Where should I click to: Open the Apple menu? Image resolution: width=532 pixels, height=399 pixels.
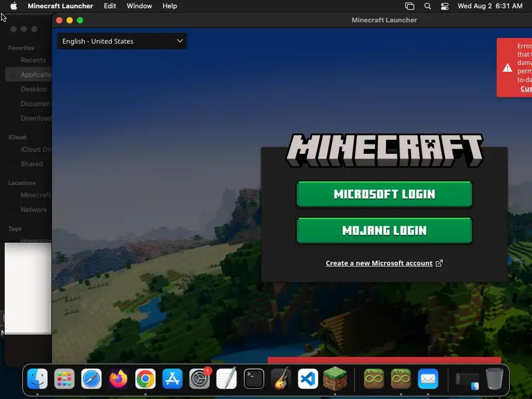[14, 6]
